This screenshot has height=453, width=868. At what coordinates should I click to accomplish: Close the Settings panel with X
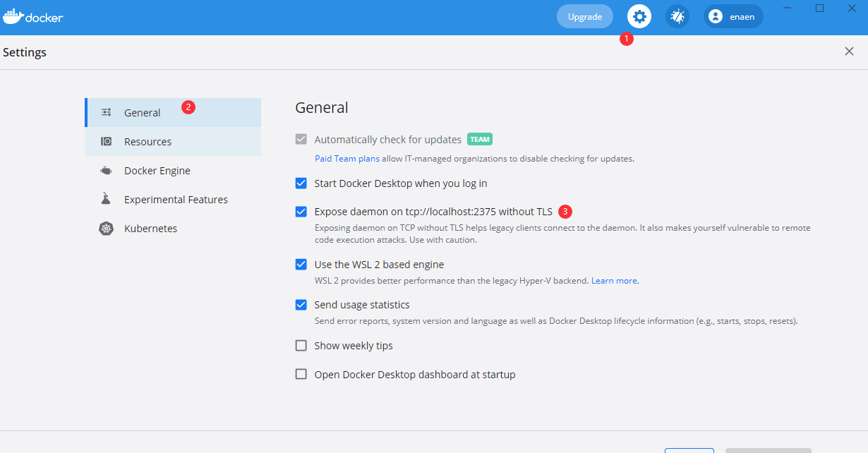click(x=849, y=52)
